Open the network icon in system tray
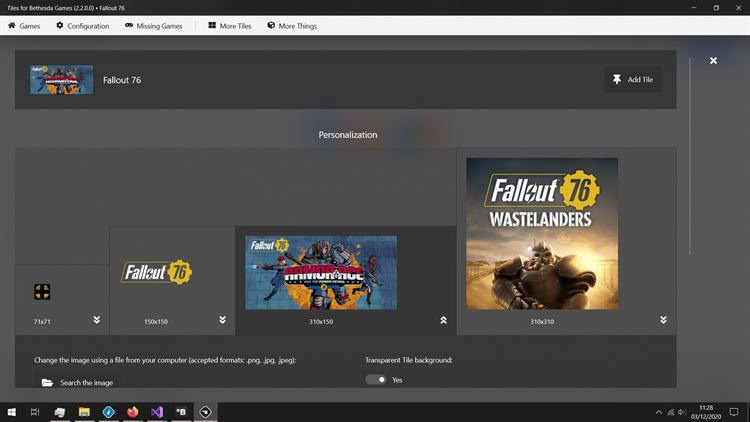 coord(671,412)
